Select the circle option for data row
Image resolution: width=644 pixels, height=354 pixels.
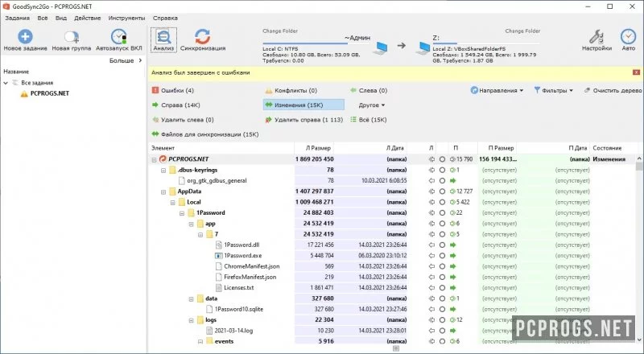tap(442, 298)
